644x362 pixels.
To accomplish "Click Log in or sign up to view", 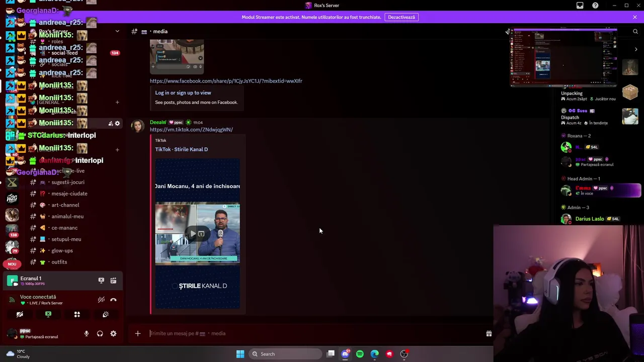I will tap(183, 93).
